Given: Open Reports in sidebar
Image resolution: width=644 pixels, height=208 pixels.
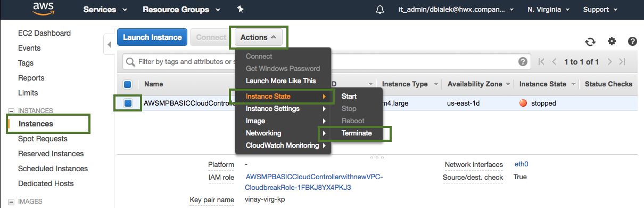Looking at the screenshot, I should pos(31,78).
